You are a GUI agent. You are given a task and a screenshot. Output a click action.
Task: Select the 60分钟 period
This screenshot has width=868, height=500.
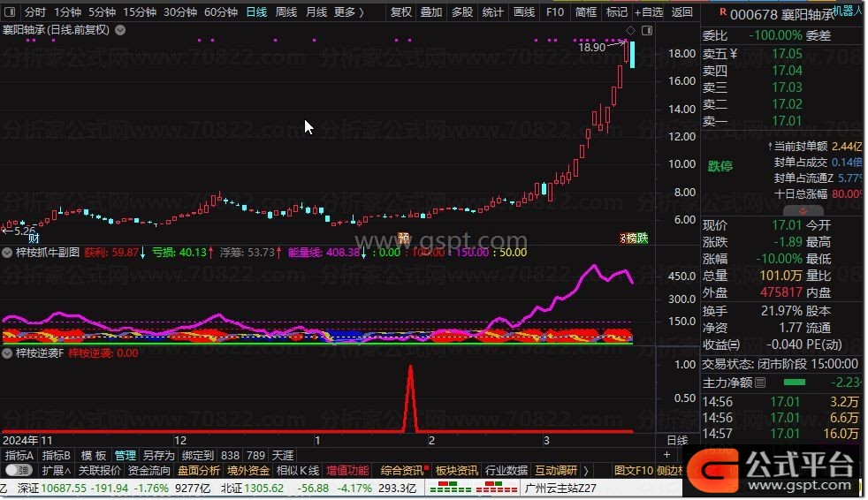[221, 11]
